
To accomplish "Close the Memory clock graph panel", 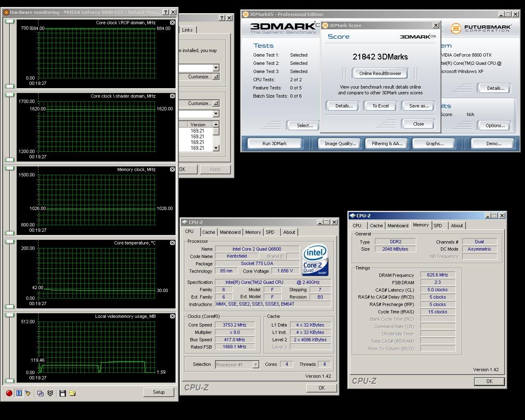I will (x=172, y=169).
